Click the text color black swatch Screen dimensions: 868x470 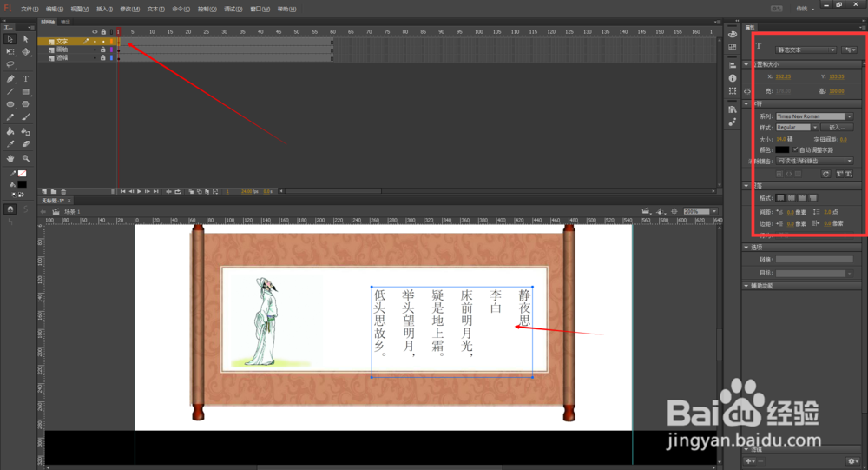[x=782, y=149]
